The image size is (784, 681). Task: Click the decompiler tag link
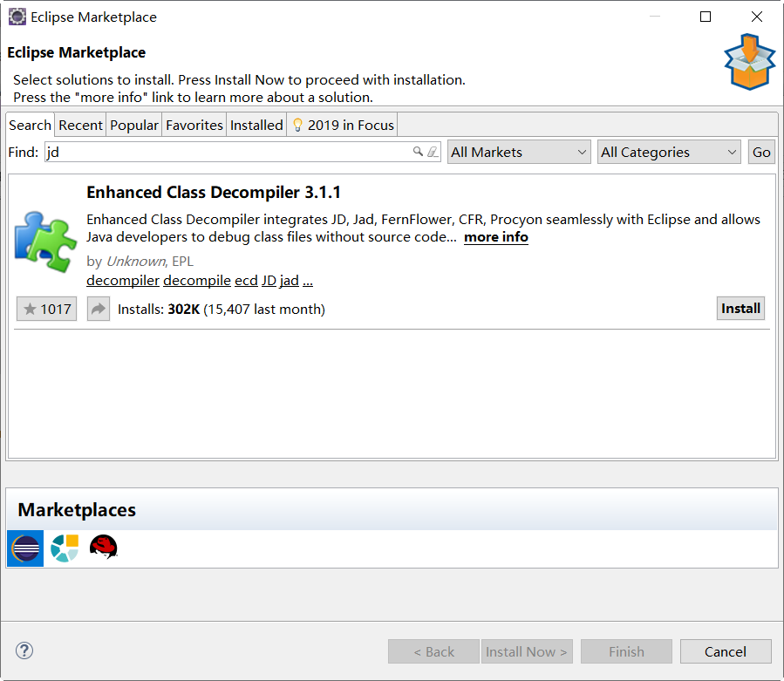coord(123,281)
